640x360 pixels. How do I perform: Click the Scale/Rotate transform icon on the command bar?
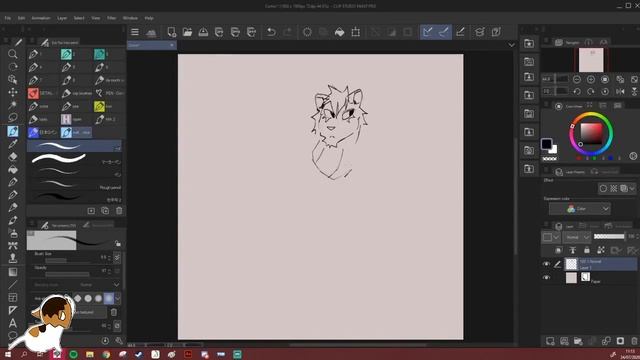[356, 32]
